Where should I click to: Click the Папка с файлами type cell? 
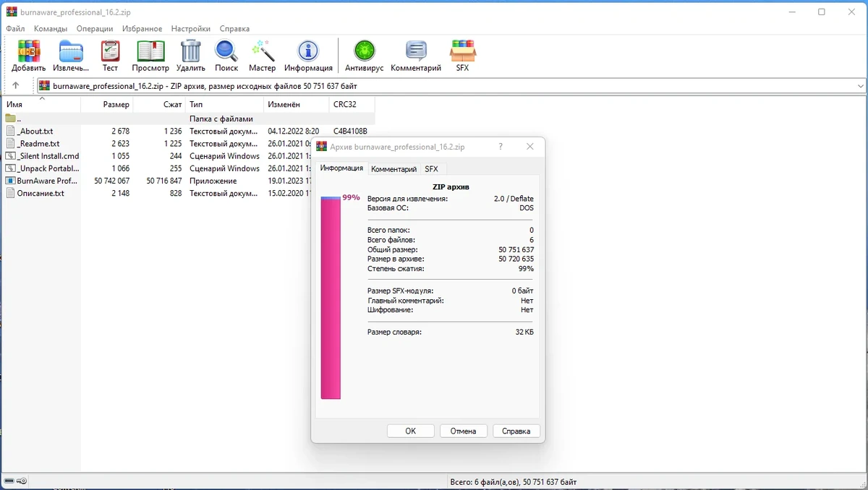click(221, 119)
